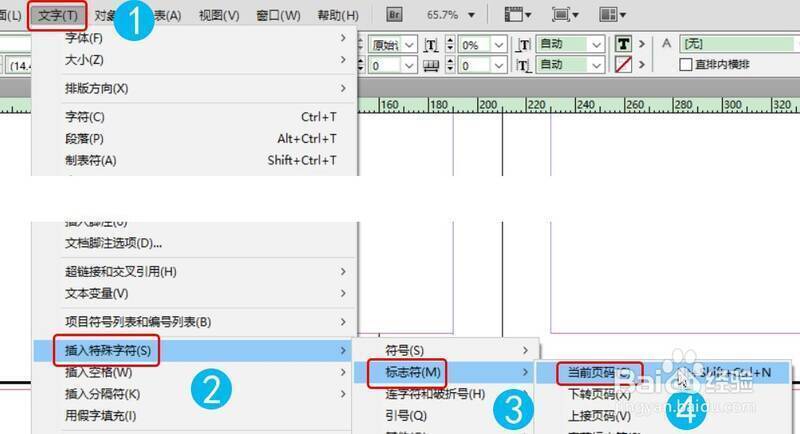Open 插入特殊字符(S) submenu

[x=194, y=350]
